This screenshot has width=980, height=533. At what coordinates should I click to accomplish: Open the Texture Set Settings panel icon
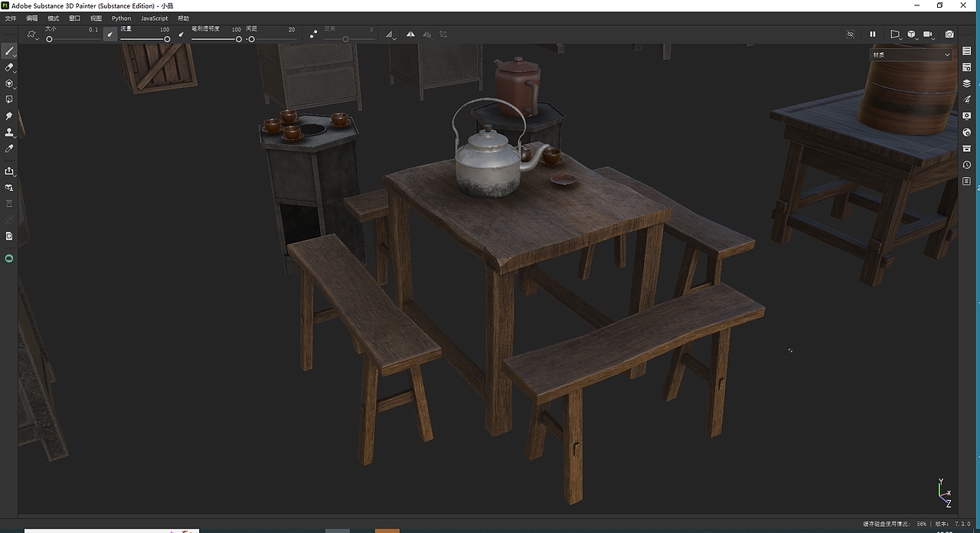967,67
